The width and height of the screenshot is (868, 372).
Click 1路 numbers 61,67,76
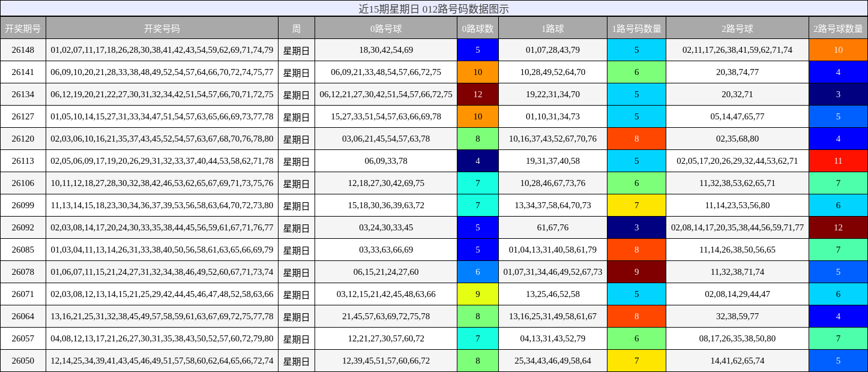pyautogui.click(x=553, y=227)
